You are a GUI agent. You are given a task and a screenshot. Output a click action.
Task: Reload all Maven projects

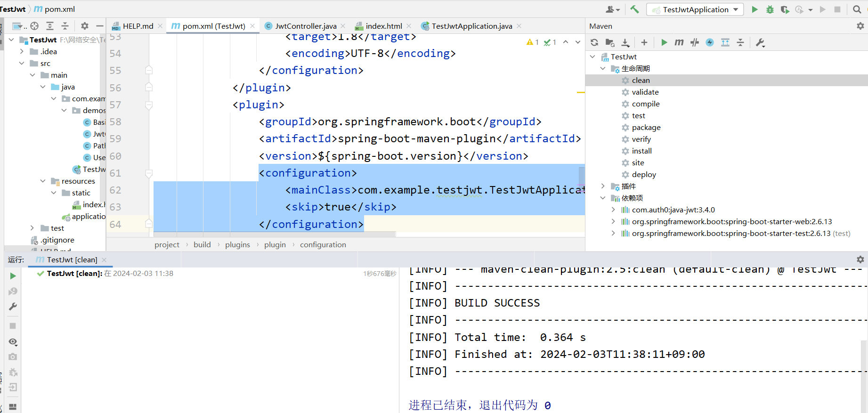(x=594, y=42)
